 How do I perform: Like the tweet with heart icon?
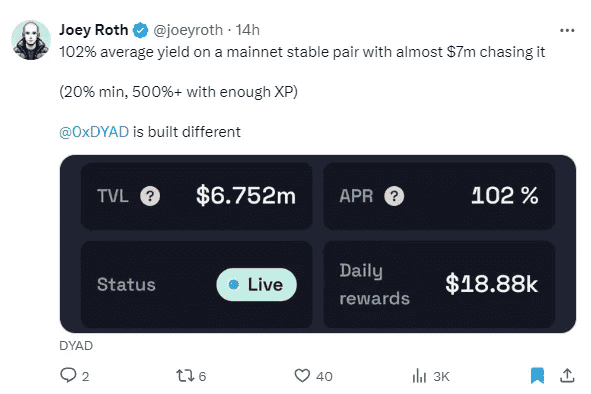tap(302, 376)
